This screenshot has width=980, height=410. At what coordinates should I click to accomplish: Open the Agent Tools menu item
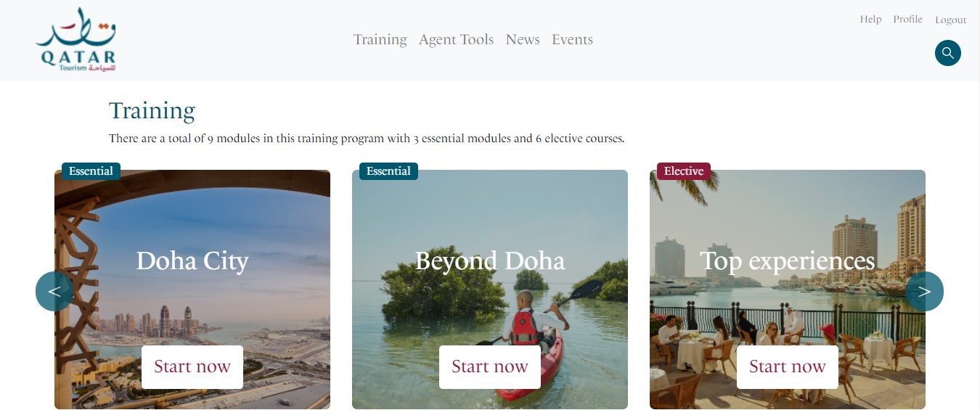tap(456, 40)
